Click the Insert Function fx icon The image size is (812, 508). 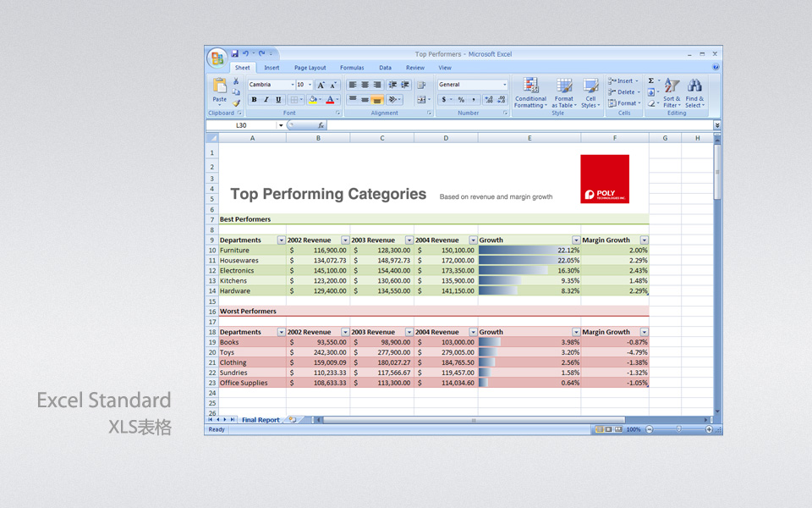coord(321,125)
